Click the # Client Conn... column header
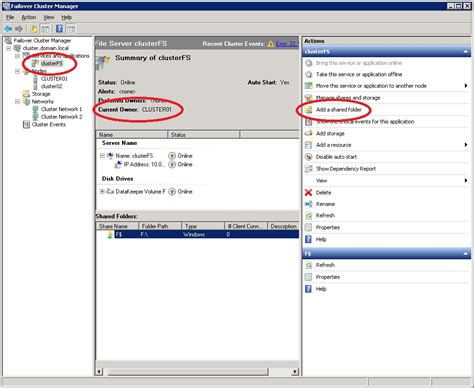The width and height of the screenshot is (474, 388). pyautogui.click(x=246, y=226)
